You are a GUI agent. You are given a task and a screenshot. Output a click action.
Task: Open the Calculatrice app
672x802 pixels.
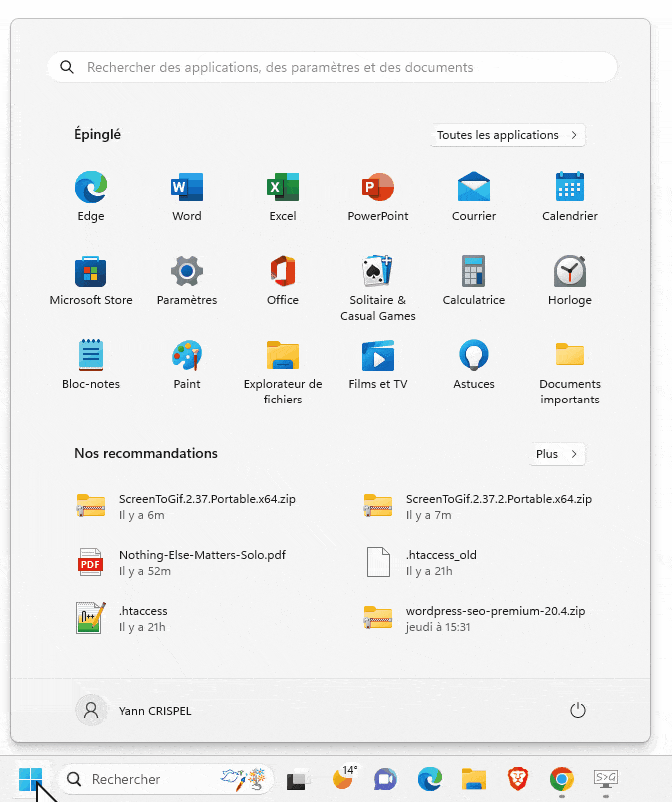coord(474,280)
